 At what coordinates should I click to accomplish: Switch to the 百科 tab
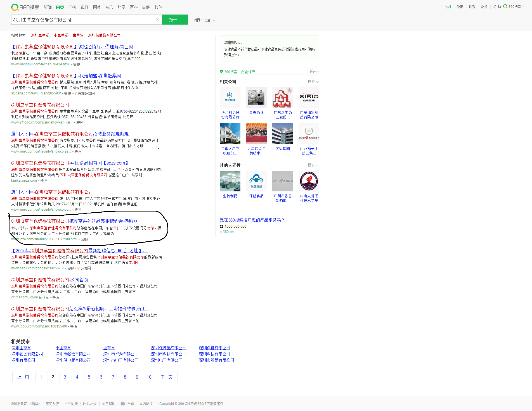(134, 7)
